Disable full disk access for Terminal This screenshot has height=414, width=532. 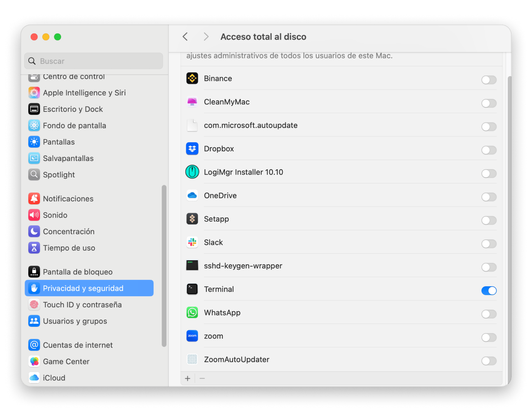pyautogui.click(x=489, y=291)
